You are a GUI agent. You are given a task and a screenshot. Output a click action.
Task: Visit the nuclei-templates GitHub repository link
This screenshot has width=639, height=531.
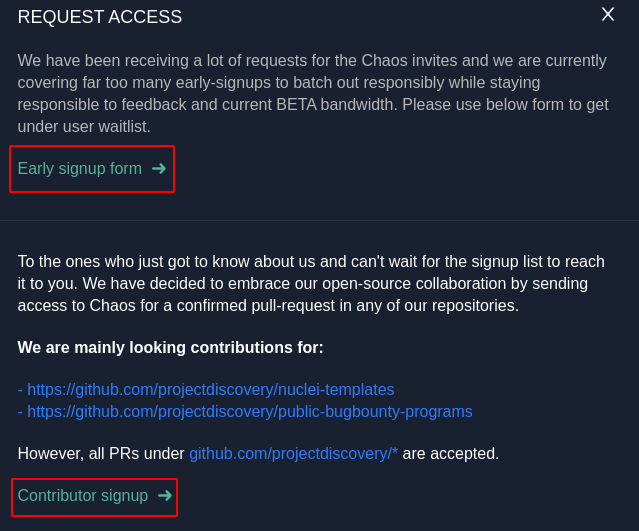(x=210, y=390)
